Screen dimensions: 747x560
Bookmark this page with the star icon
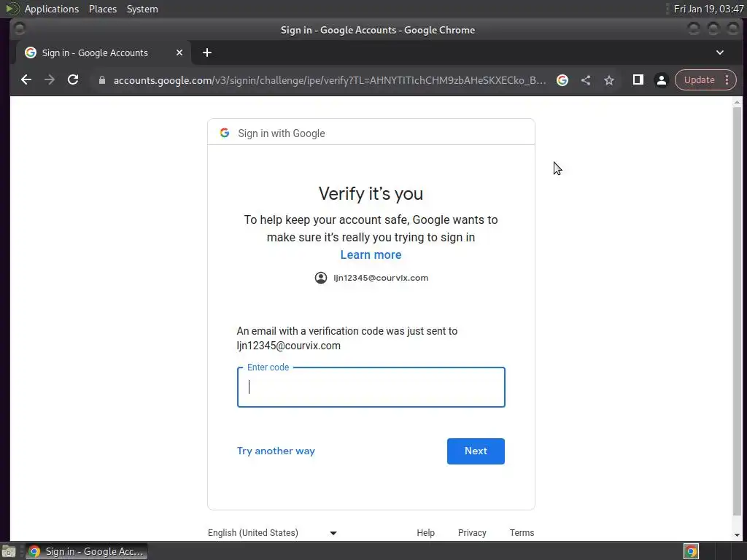click(x=609, y=80)
